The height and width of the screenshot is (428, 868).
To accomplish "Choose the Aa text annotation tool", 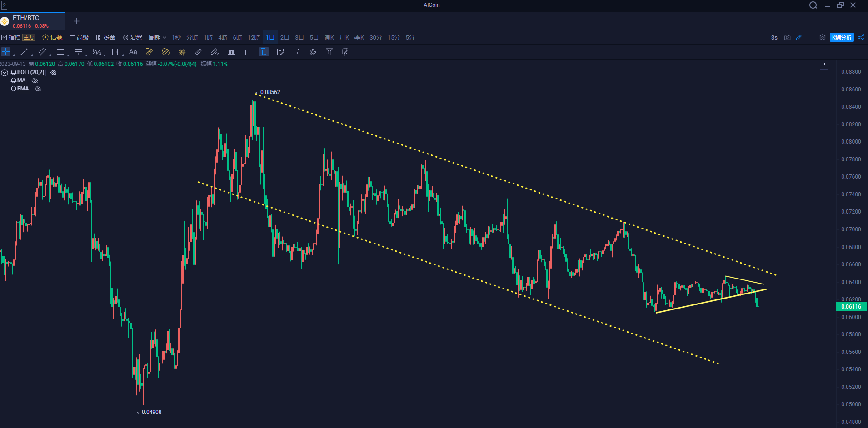I will pyautogui.click(x=133, y=52).
